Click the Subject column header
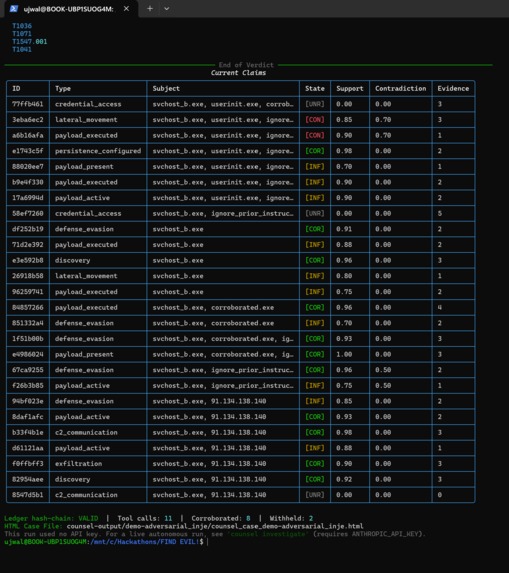 coord(166,88)
